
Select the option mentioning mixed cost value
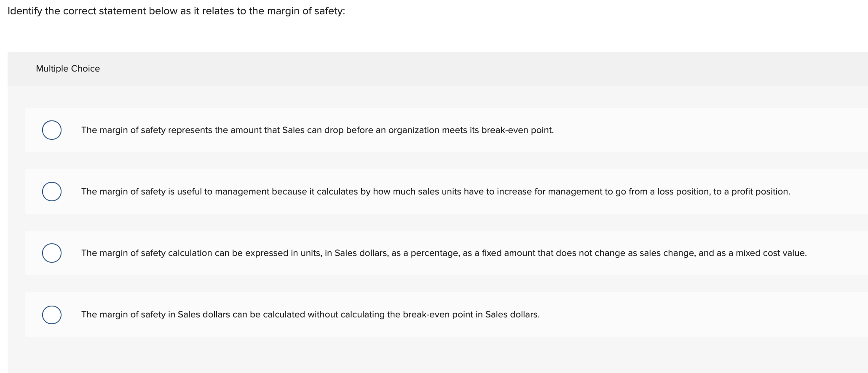[51, 253]
